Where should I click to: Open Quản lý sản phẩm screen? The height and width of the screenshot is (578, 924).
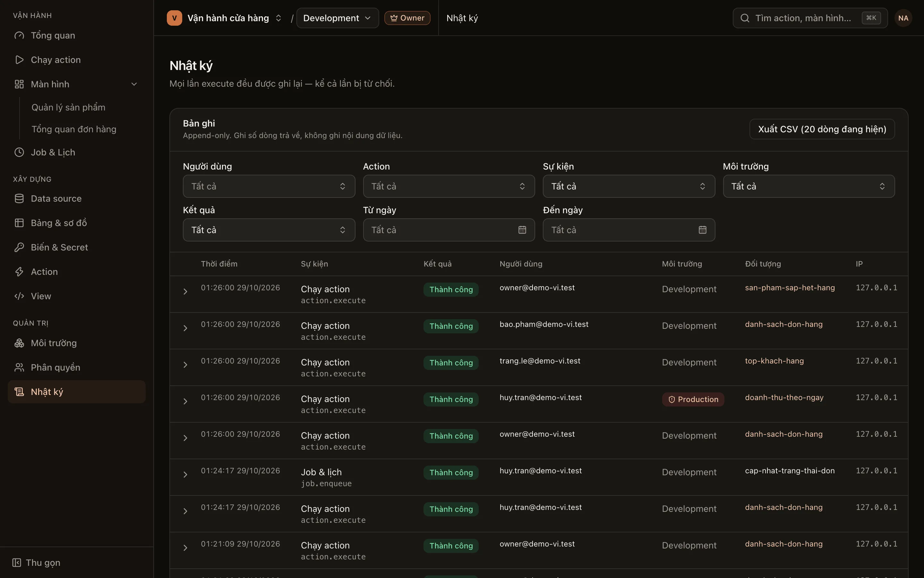pos(68,108)
